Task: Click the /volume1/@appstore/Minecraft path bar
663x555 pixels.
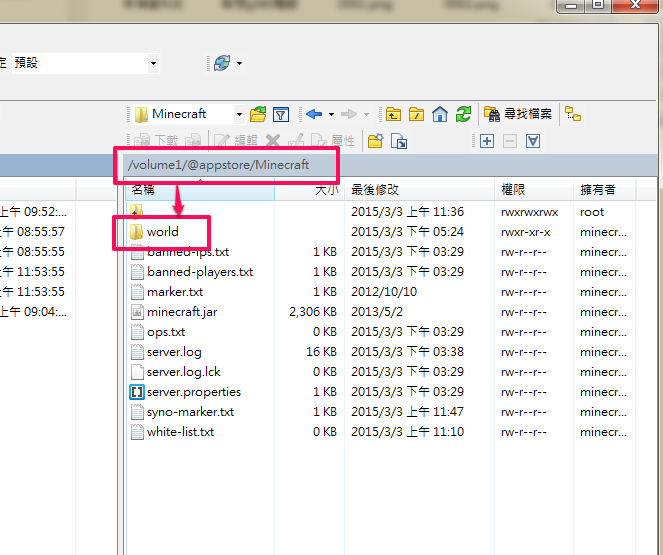Action: pyautogui.click(x=218, y=165)
